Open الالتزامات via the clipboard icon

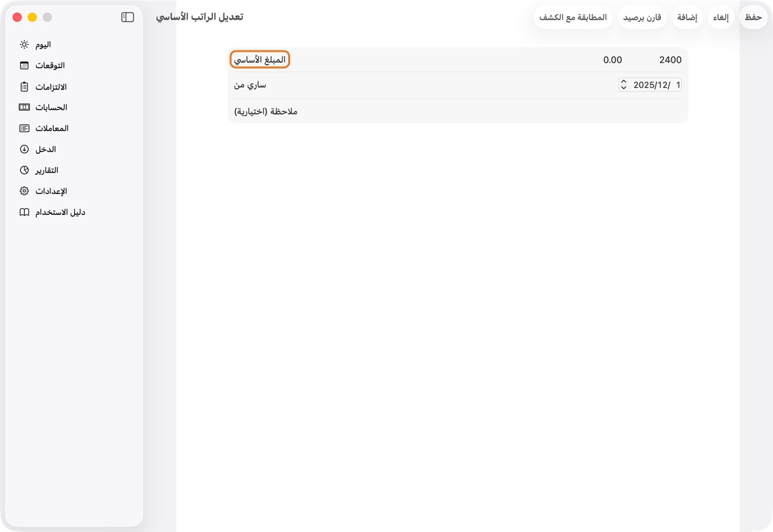[24, 86]
